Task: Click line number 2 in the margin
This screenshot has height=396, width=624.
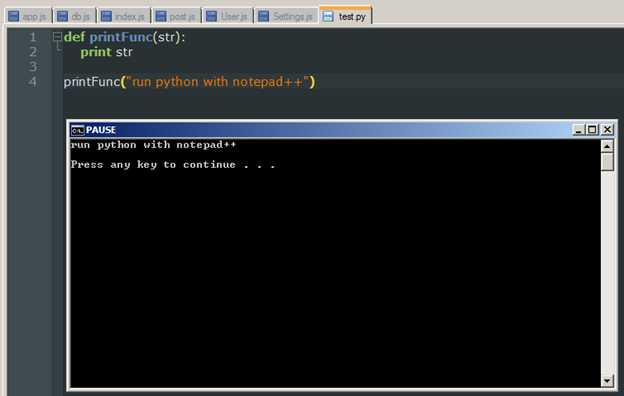Action: pos(33,52)
